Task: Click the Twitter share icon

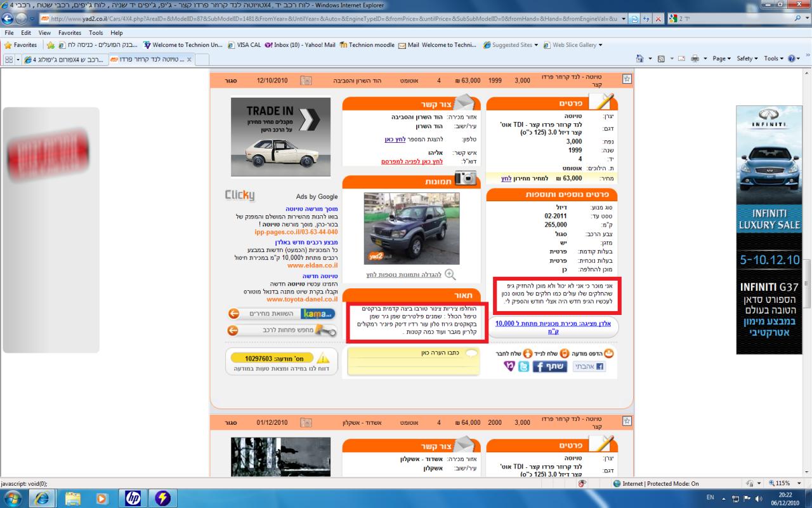Action: (523, 366)
